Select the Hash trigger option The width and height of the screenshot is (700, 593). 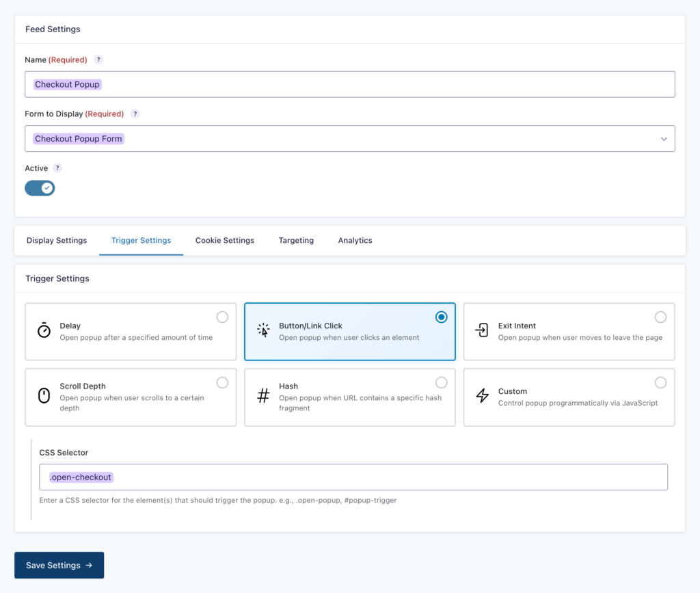pos(441,382)
